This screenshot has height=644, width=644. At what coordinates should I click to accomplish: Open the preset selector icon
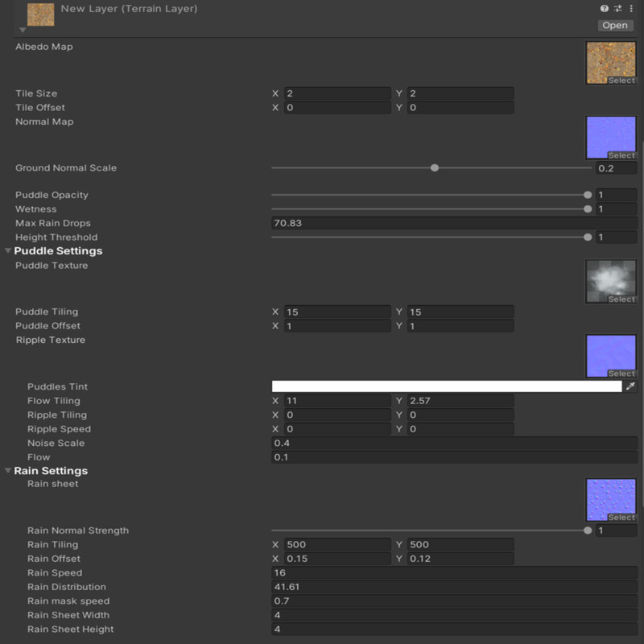[x=617, y=8]
